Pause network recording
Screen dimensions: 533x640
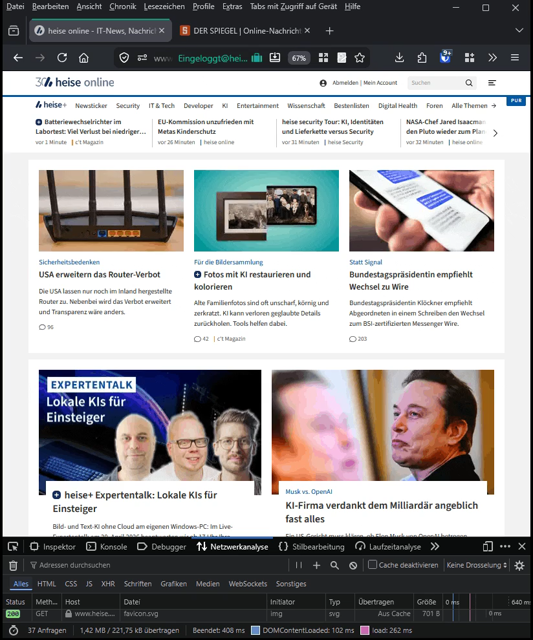click(x=299, y=565)
